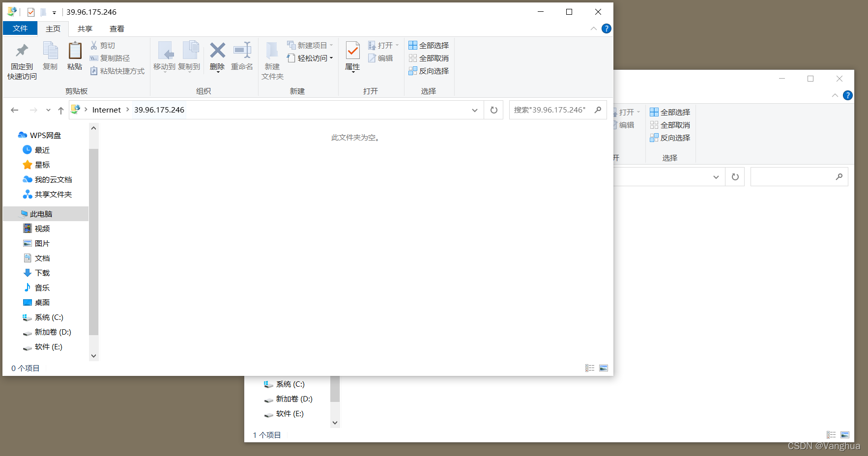Click Edit in the front window ribbon

380,58
